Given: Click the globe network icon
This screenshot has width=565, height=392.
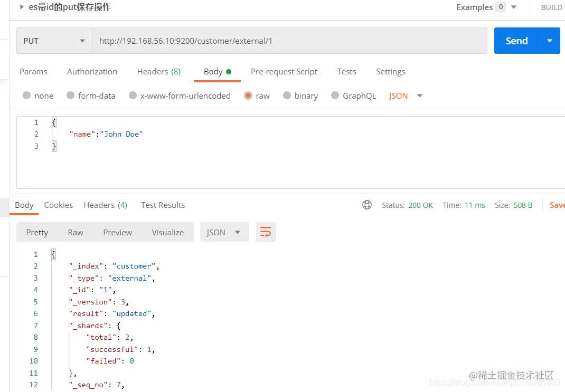Looking at the screenshot, I should point(367,205).
